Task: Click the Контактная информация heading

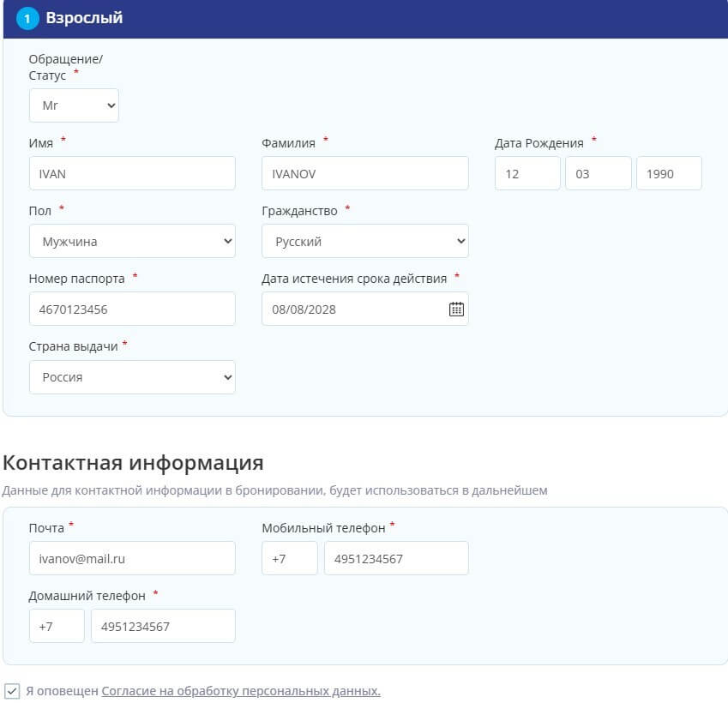Action: pos(133,462)
